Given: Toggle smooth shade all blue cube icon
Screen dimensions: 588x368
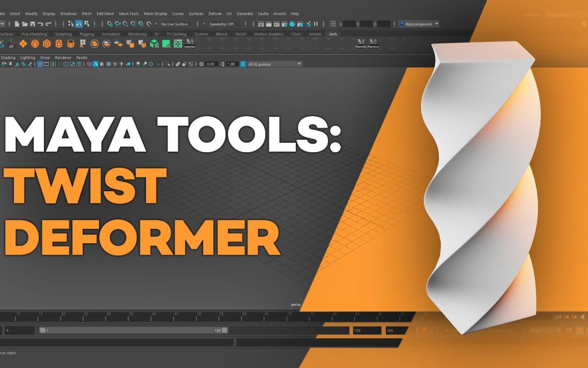Looking at the screenshot, I should pos(96,64).
